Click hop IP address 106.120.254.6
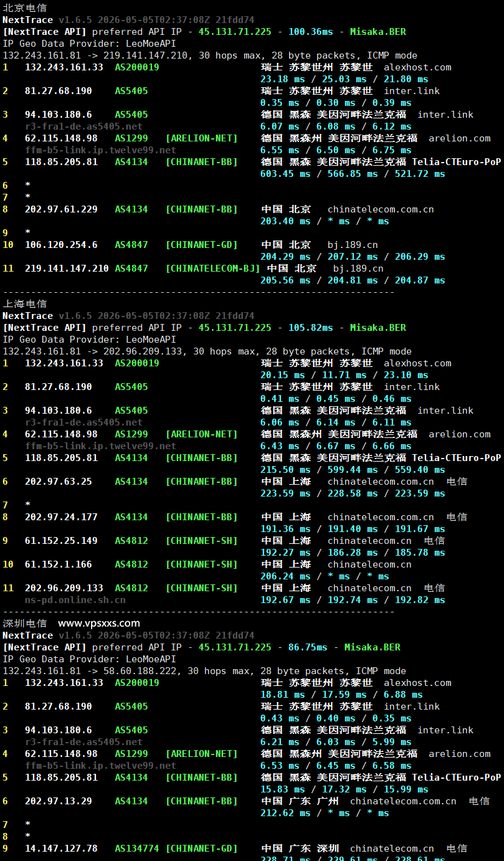 click(x=61, y=245)
